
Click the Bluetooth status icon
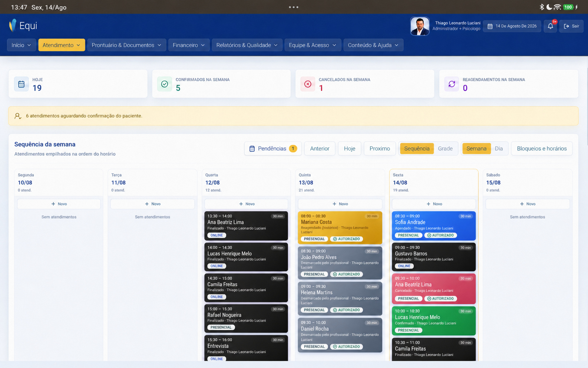point(542,7)
